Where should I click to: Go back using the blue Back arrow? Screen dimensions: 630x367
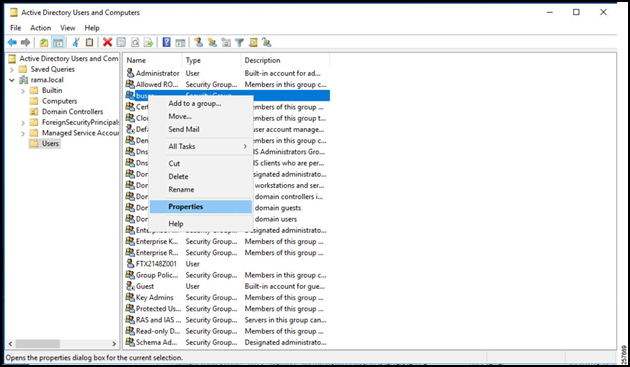pyautogui.click(x=12, y=42)
